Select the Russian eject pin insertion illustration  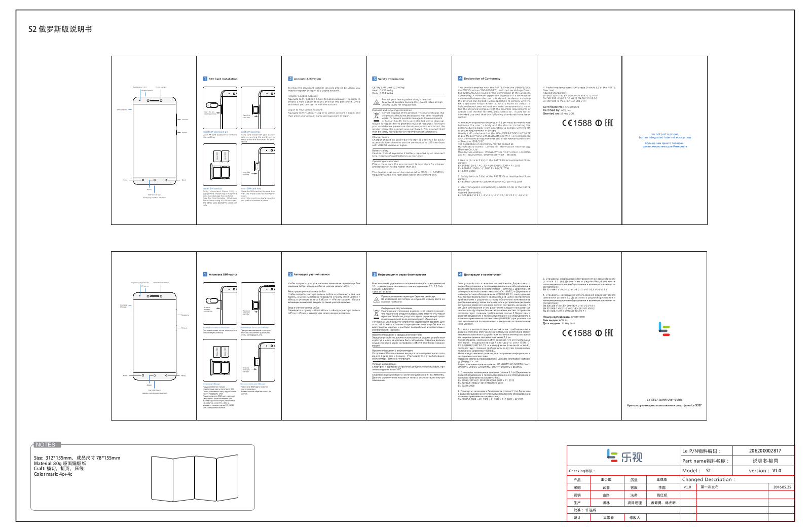(x=220, y=303)
